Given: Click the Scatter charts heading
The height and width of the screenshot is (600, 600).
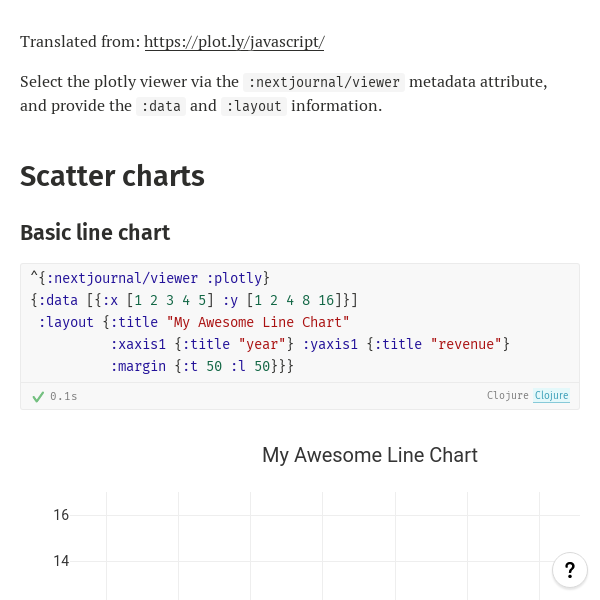Looking at the screenshot, I should click(112, 176).
